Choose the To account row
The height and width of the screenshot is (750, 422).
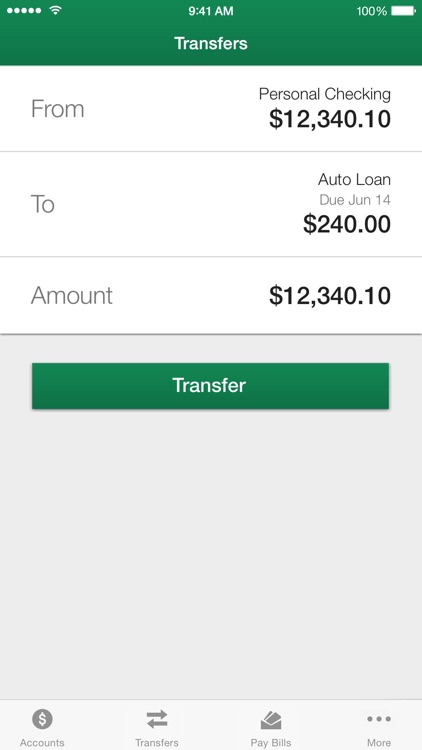point(211,204)
